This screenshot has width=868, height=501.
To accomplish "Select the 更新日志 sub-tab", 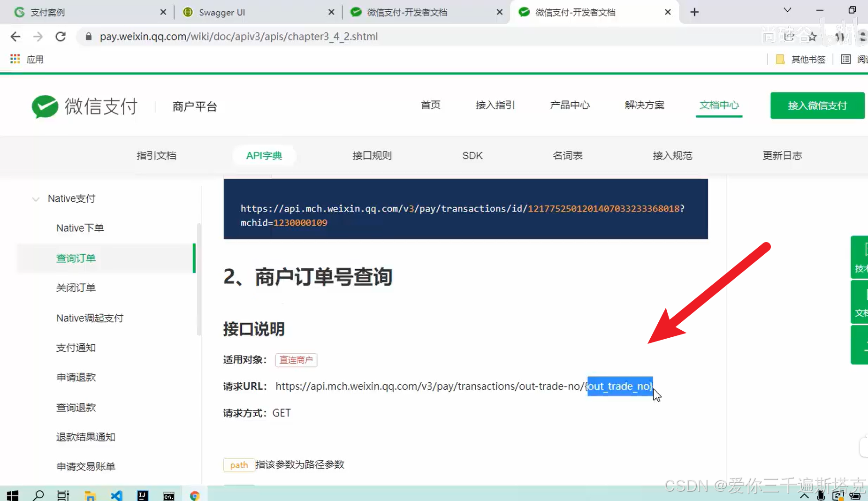I will [x=782, y=155].
